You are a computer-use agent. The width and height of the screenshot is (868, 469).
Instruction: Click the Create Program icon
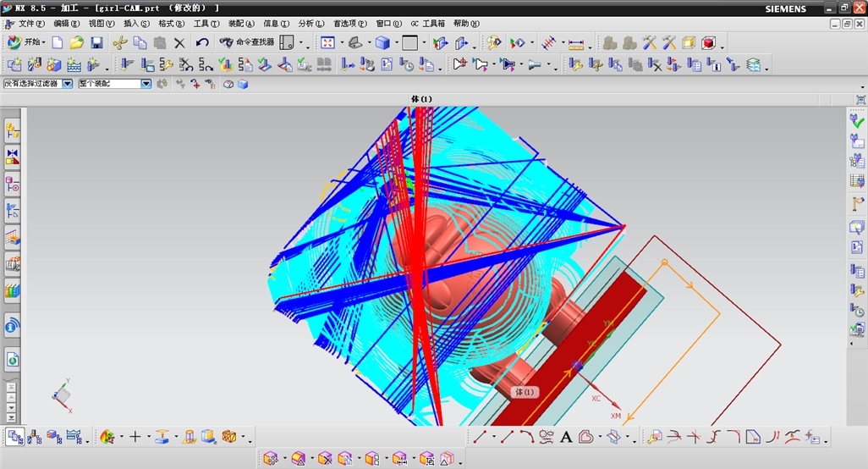14,65
